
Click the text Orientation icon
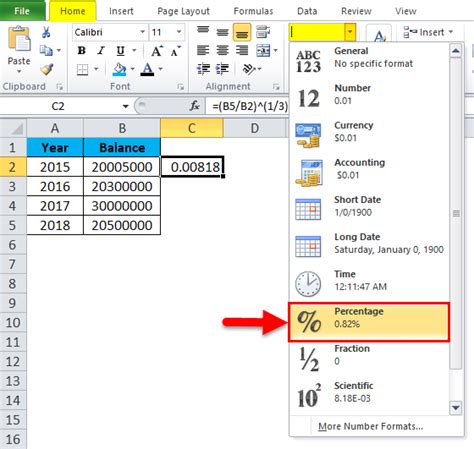pos(249,69)
